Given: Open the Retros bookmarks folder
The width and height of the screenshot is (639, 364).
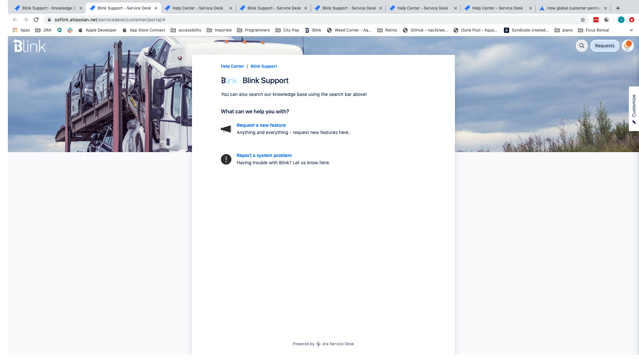Looking at the screenshot, I should (387, 30).
